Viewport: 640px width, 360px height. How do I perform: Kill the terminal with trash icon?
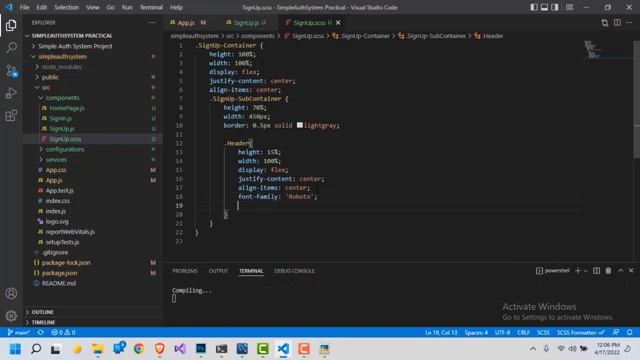tap(608, 271)
